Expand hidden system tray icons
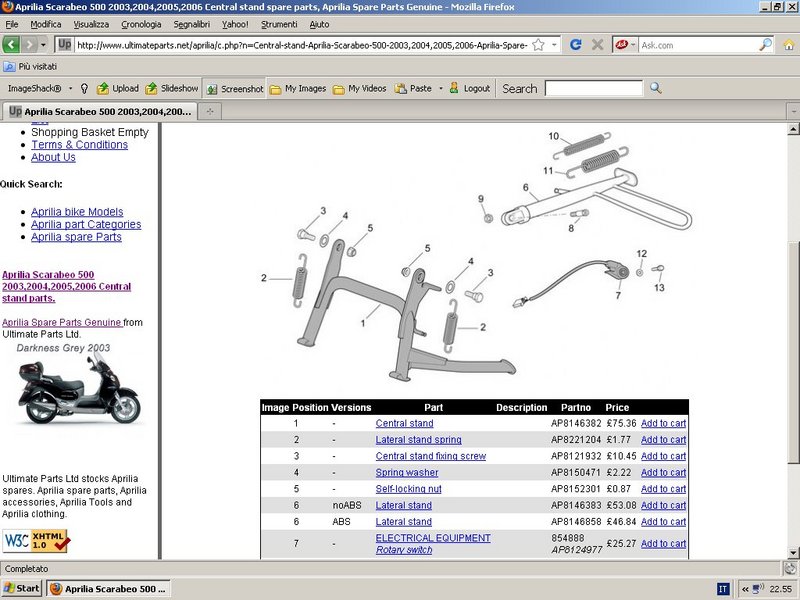This screenshot has width=800, height=600. tap(745, 589)
